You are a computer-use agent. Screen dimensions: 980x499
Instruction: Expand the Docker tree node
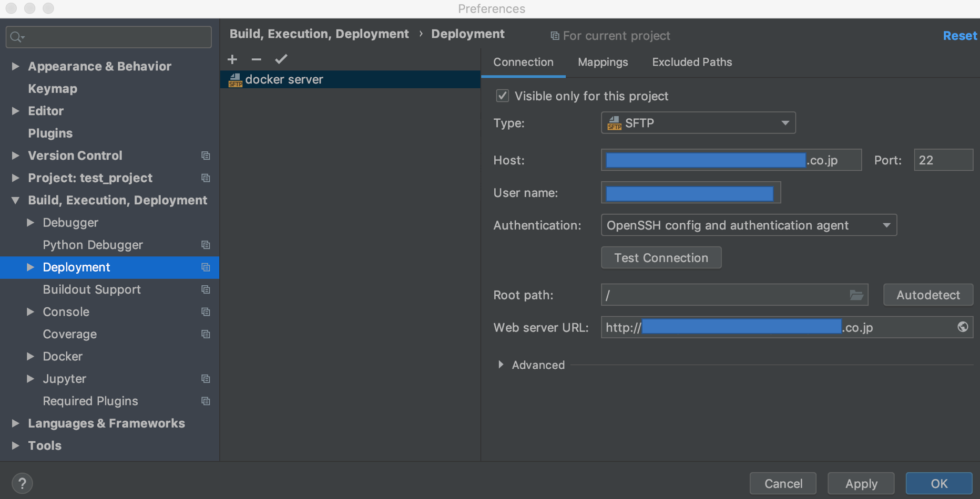pos(30,357)
